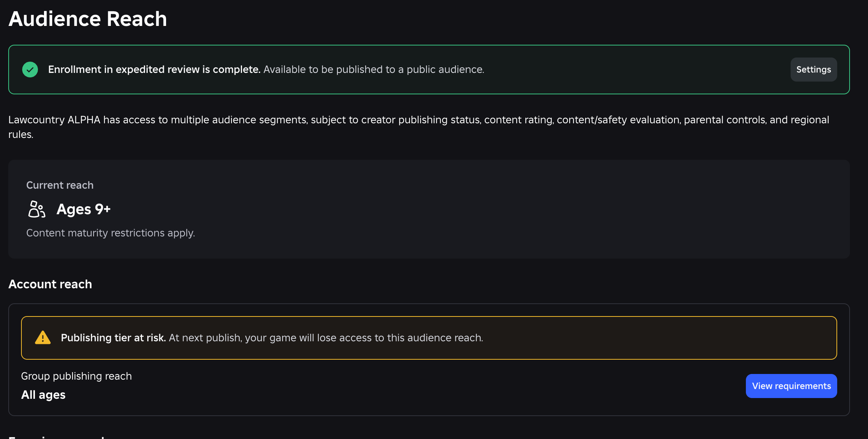Viewport: 868px width, 439px height.
Task: Select the Audience Reach page heading
Action: click(x=88, y=19)
